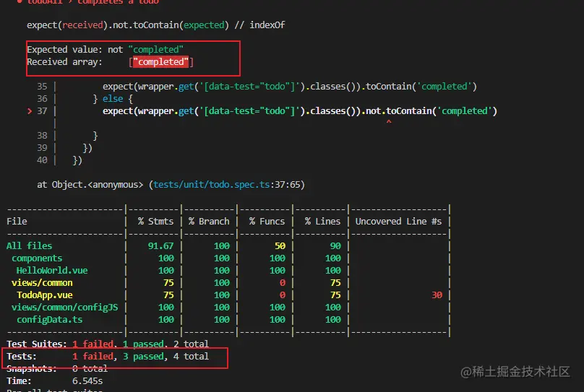This screenshot has height=392, width=584.
Task: Click the 'Test Suites:' summary label
Action: tap(36, 344)
